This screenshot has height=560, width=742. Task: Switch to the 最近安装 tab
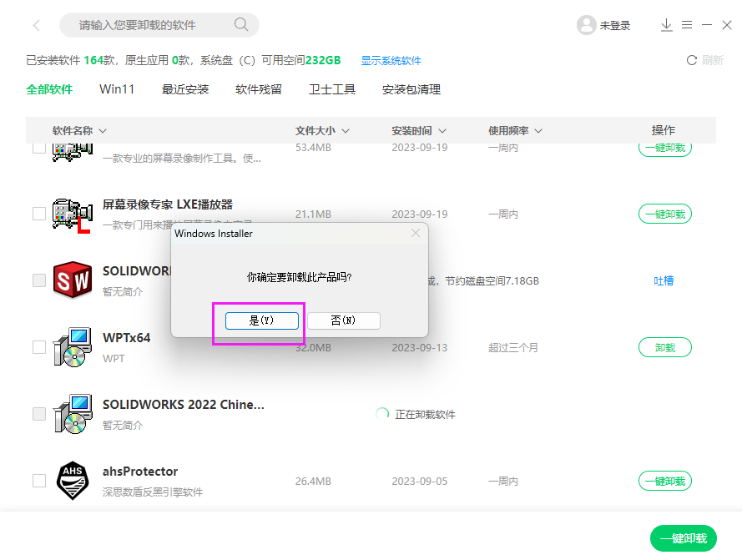point(185,89)
